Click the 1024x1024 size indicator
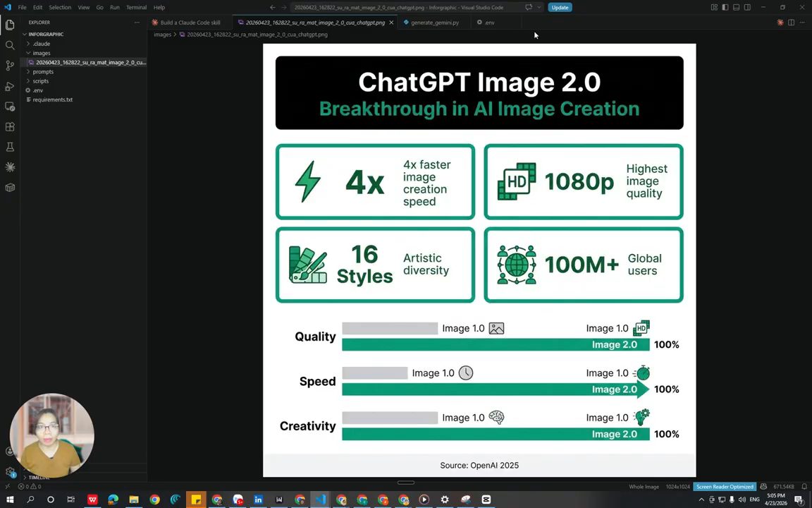Viewport: 812px width, 508px height. (677, 487)
